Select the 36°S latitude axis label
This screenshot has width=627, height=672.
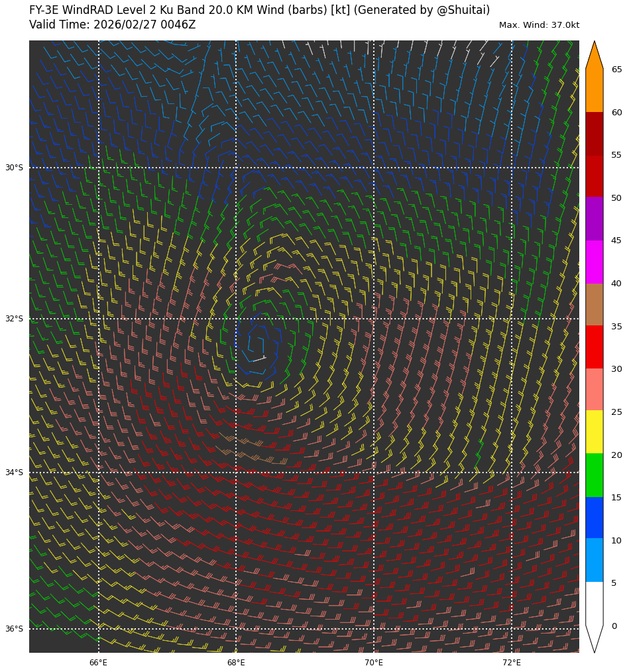[14, 629]
